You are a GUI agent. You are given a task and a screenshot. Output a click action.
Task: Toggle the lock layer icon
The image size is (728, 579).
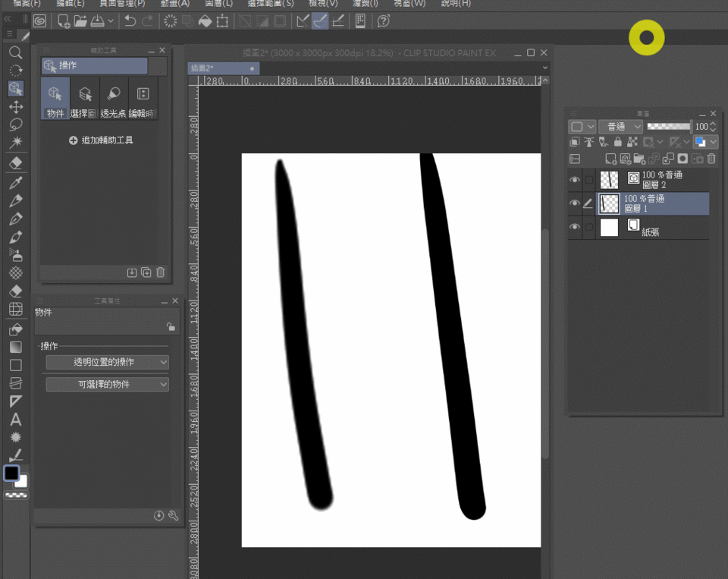pos(617,142)
